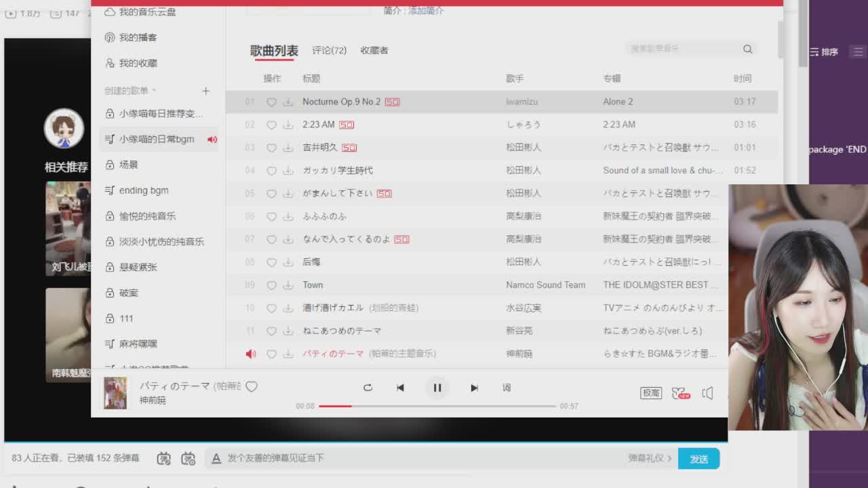The height and width of the screenshot is (488, 868).
Task: Focus the playlist search field
Action: click(x=683, y=49)
